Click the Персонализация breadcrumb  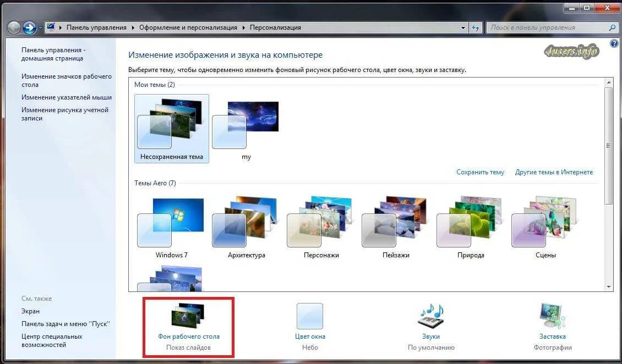click(x=275, y=27)
